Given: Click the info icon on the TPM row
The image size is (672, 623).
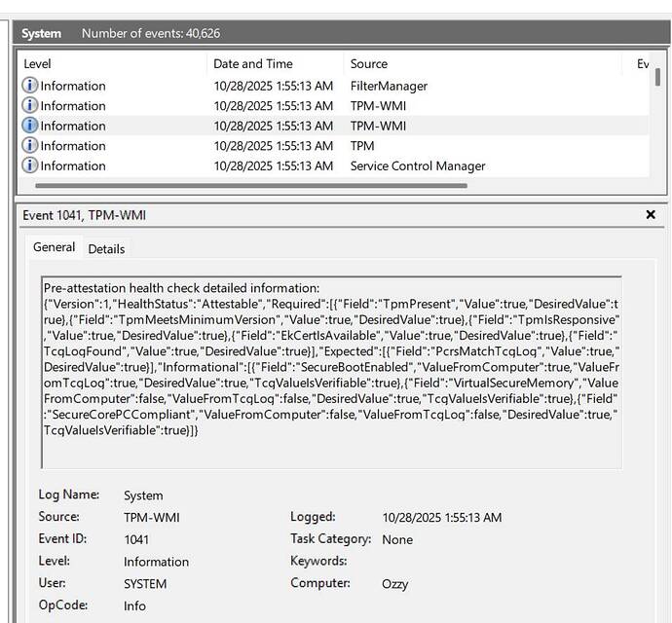Looking at the screenshot, I should click(x=29, y=146).
